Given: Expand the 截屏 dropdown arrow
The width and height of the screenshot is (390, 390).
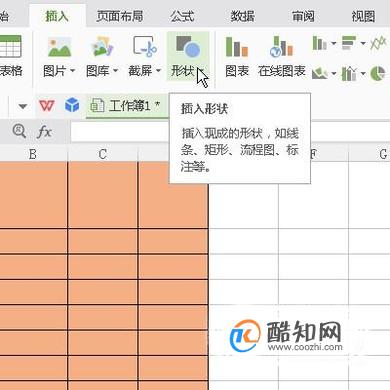Looking at the screenshot, I should (158, 71).
